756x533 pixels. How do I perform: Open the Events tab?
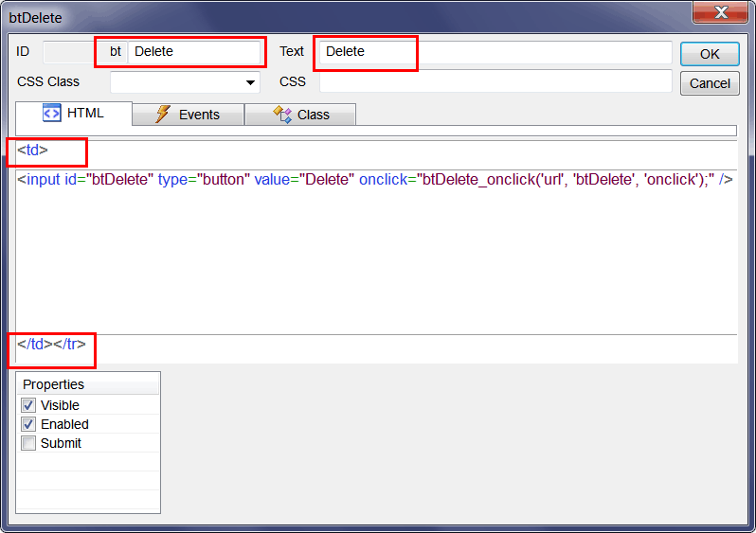click(x=188, y=115)
